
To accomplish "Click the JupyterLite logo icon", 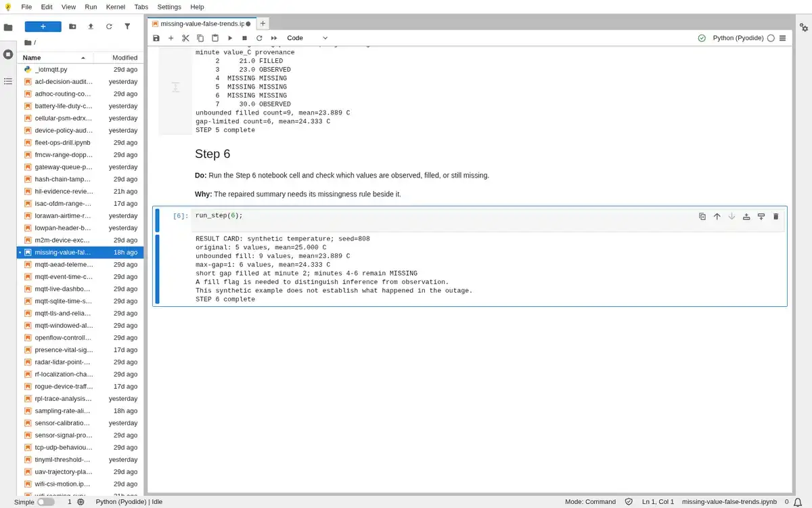I will point(7,7).
